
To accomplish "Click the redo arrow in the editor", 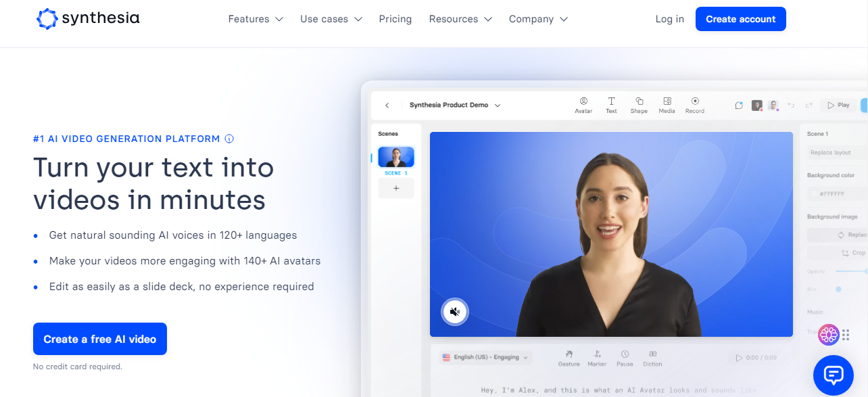I will click(x=809, y=106).
